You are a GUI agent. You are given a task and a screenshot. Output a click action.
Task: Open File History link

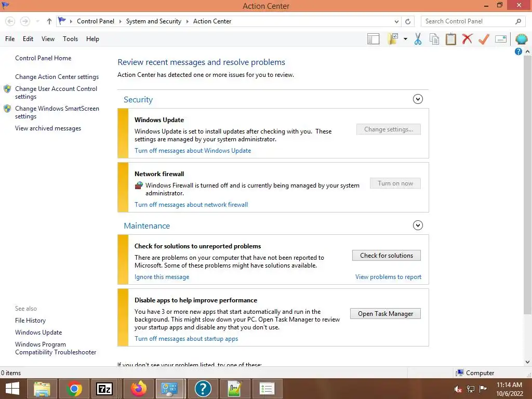[30, 320]
